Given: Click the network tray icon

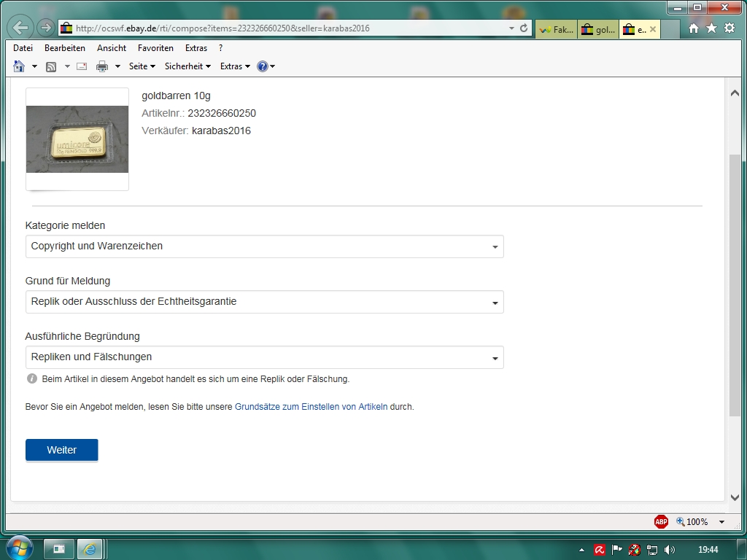Looking at the screenshot, I should (651, 550).
